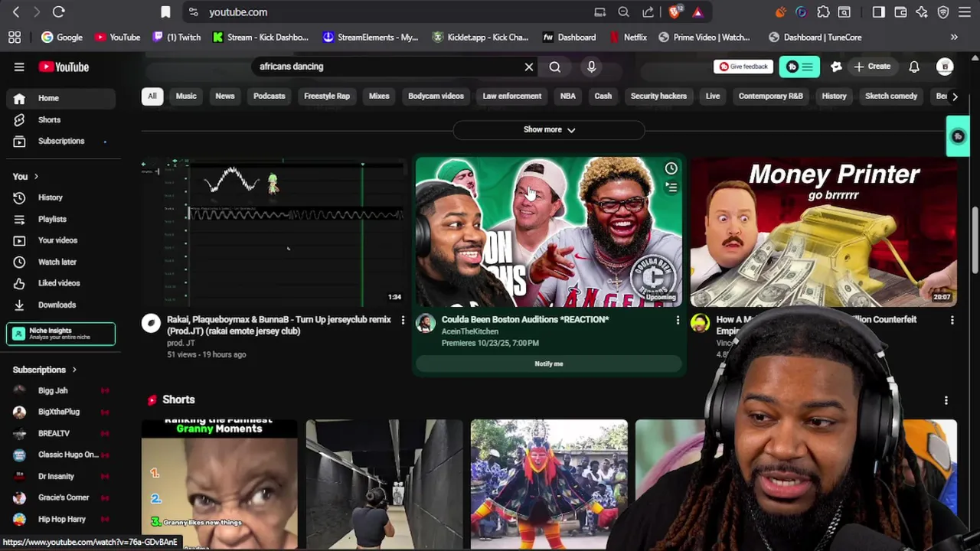
Task: Click the search magnifier button
Action: point(554,67)
